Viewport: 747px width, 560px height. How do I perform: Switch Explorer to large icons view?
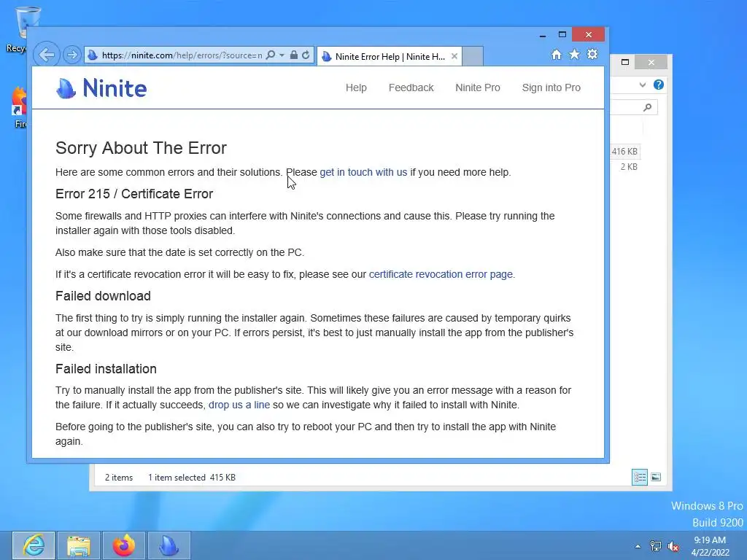click(656, 477)
